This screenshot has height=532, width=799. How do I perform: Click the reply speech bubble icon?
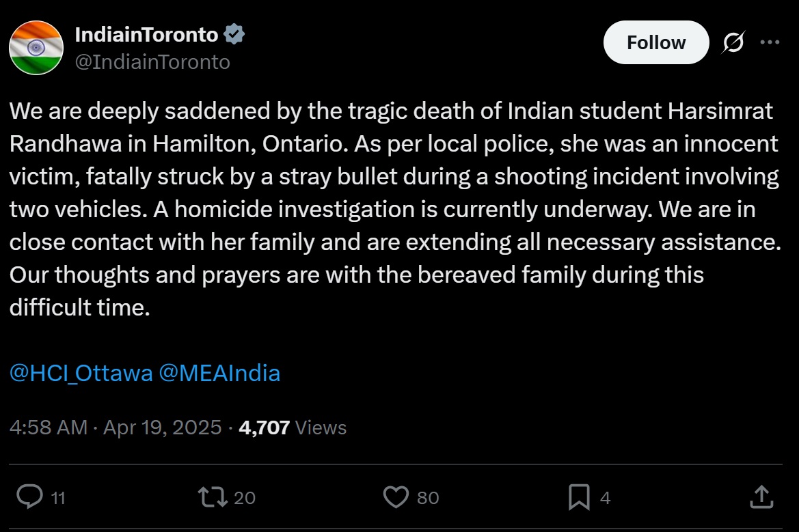point(30,496)
